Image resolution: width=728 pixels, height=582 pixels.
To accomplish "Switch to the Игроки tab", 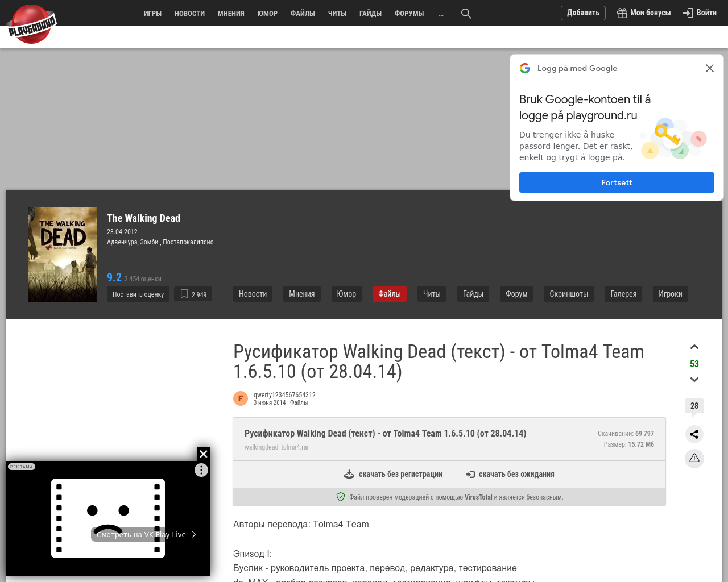I will click(670, 294).
